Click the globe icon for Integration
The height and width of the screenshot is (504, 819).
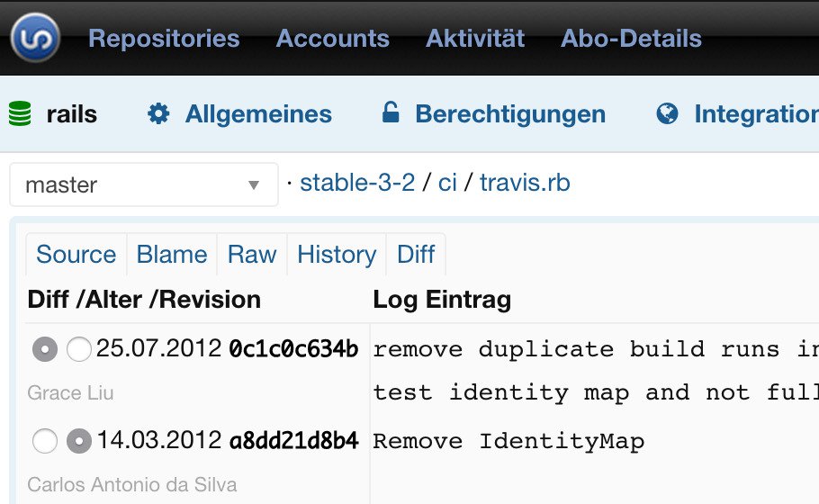click(667, 114)
